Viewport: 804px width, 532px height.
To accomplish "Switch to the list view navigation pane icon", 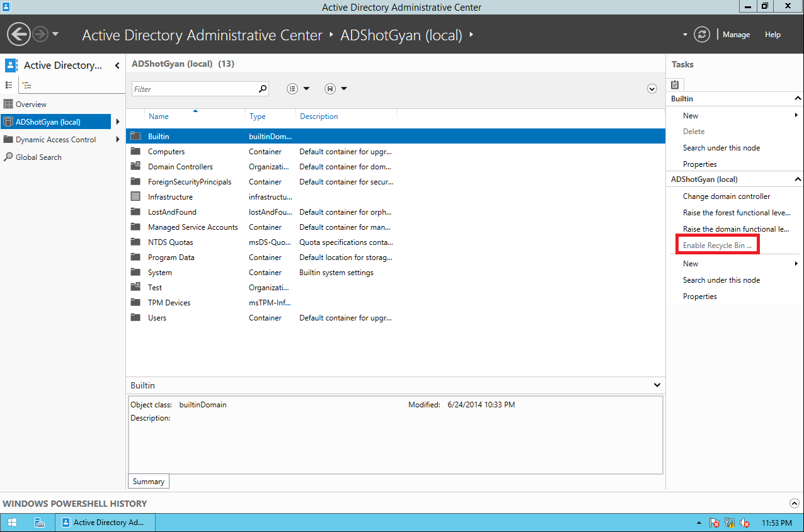I will 9,85.
